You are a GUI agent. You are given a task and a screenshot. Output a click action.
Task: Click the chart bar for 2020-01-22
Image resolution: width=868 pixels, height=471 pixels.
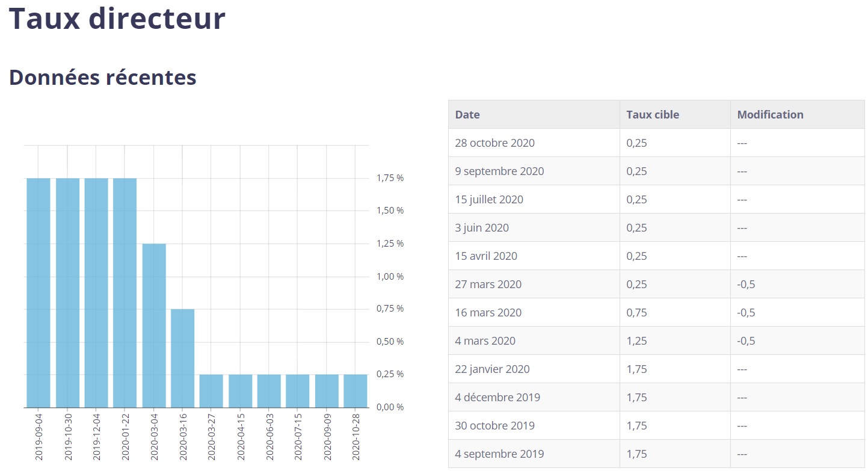(125, 293)
